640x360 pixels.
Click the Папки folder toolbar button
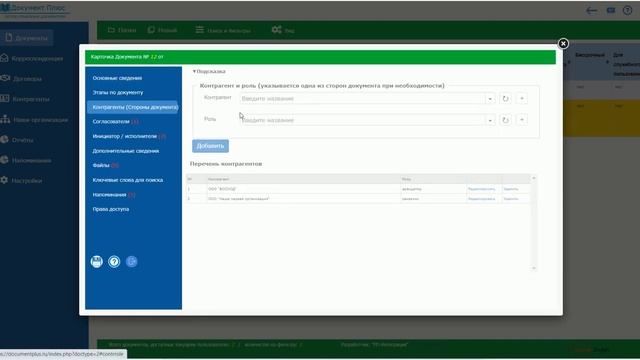coord(122,30)
